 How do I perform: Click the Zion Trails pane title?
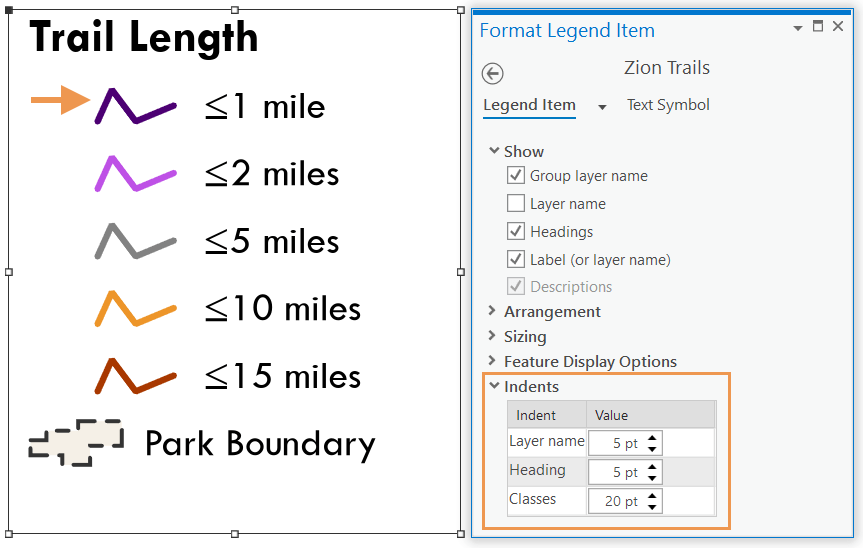[667, 68]
